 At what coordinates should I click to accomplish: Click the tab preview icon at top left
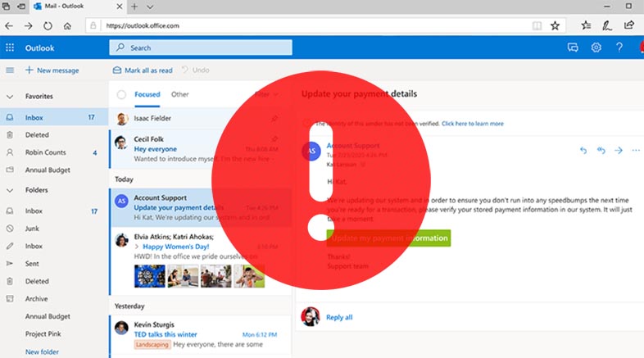coord(7,7)
